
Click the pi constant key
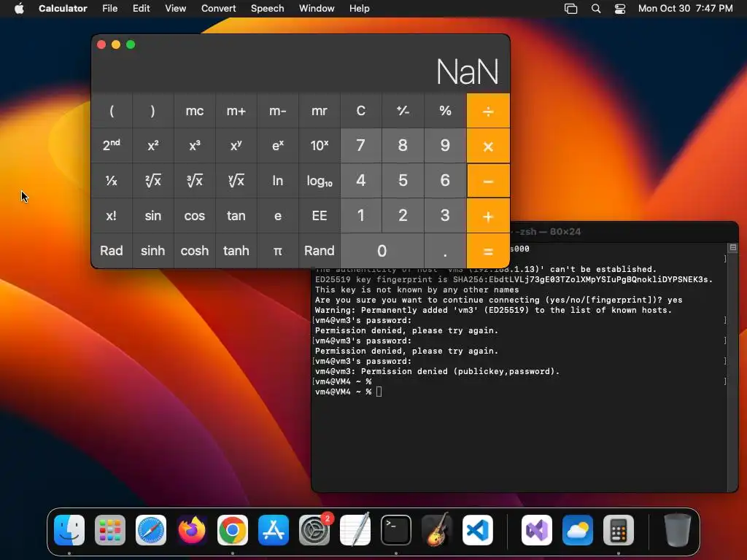pos(278,251)
